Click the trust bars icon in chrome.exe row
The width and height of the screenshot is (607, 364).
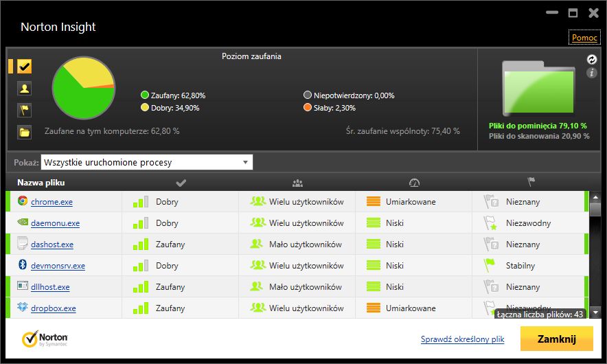tap(141, 202)
